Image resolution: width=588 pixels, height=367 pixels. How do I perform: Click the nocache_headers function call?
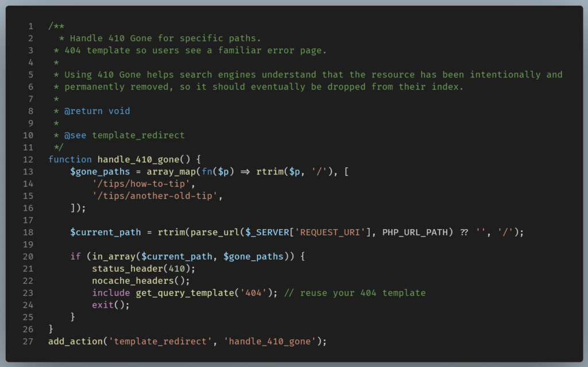[x=133, y=280]
